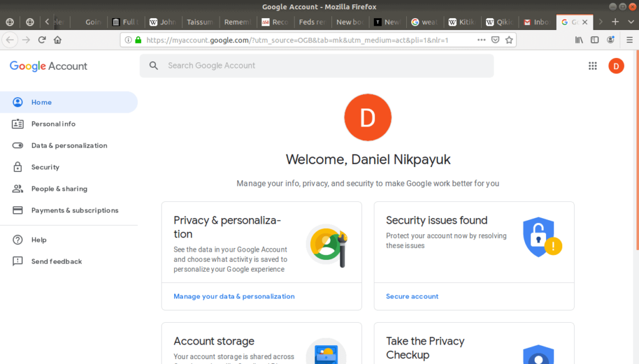Screen dimensions: 639x364
Task: Open Help from the sidebar
Action: (x=69, y=240)
